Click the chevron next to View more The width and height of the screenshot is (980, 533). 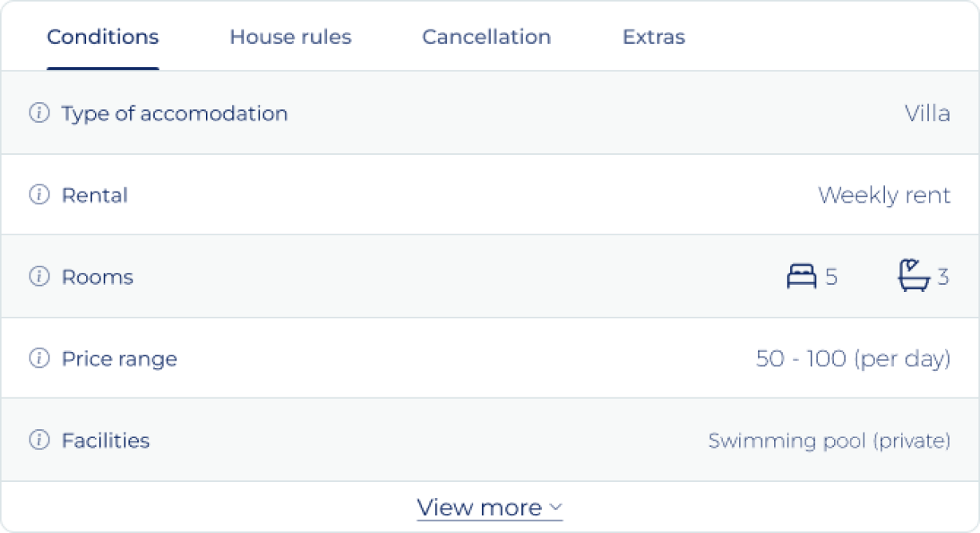pyautogui.click(x=556, y=507)
